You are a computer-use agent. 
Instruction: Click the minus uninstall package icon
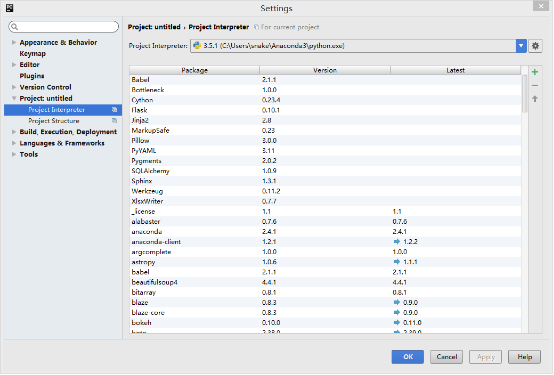[x=535, y=86]
